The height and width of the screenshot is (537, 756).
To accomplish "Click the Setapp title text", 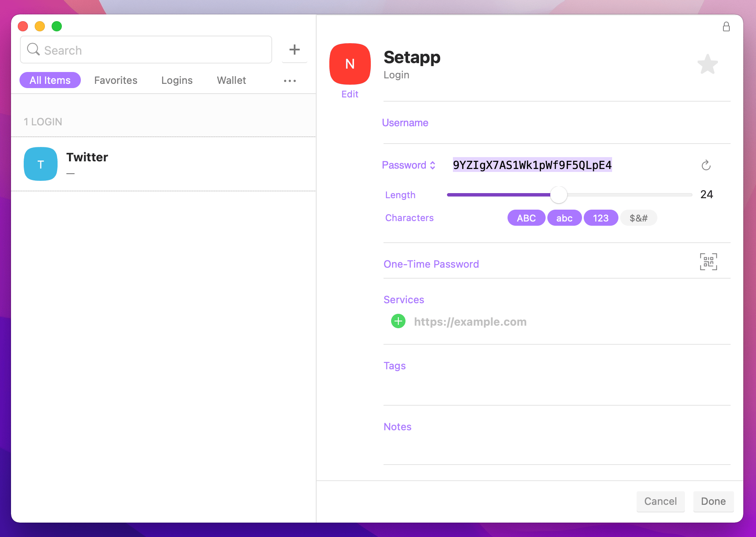I will [x=412, y=57].
